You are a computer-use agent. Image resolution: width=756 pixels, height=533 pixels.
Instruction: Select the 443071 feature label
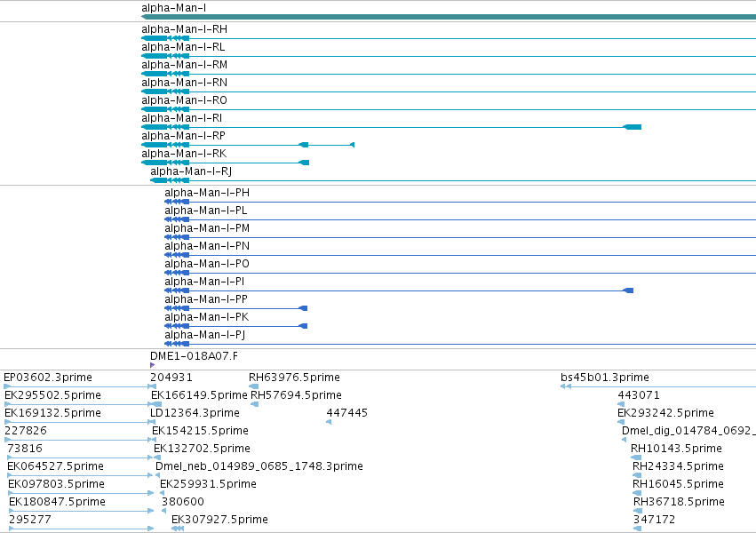coord(639,395)
